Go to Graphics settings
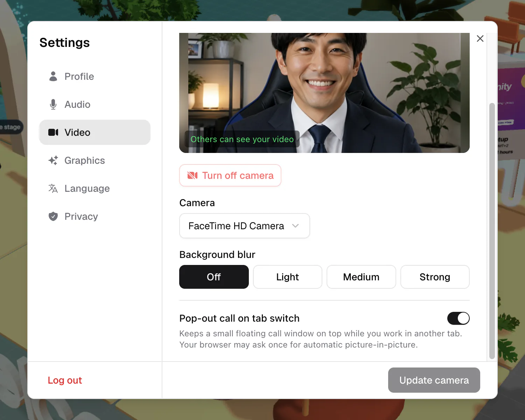525x420 pixels. coord(95,160)
